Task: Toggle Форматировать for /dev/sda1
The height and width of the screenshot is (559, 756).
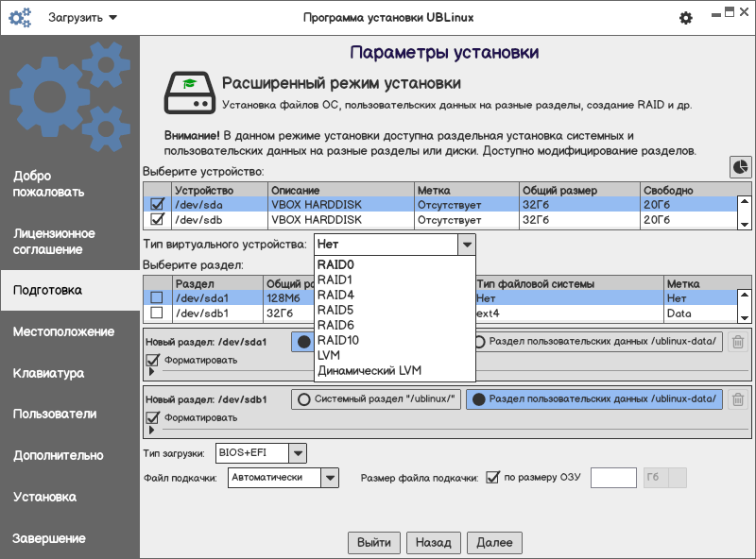Action: pos(153,360)
